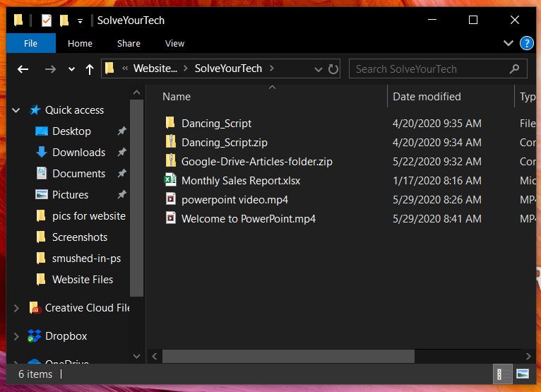Click the Properties quick access toolbar icon
This screenshot has height=392, width=541.
pyautogui.click(x=47, y=20)
